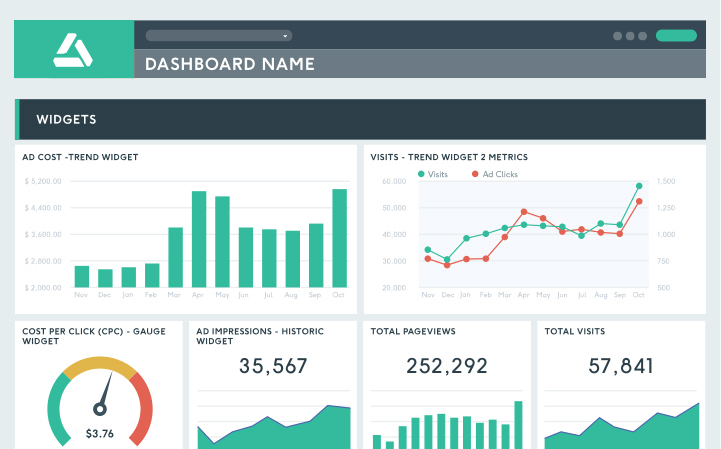
Task: Click the Apr bar in Ad Cost chart
Action: coord(199,239)
